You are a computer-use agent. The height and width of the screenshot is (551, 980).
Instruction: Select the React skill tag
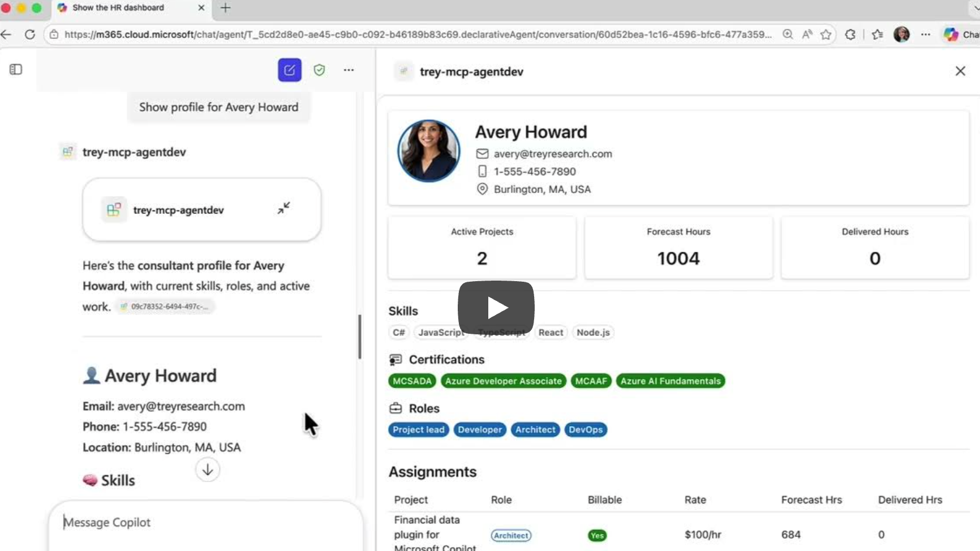click(x=551, y=333)
